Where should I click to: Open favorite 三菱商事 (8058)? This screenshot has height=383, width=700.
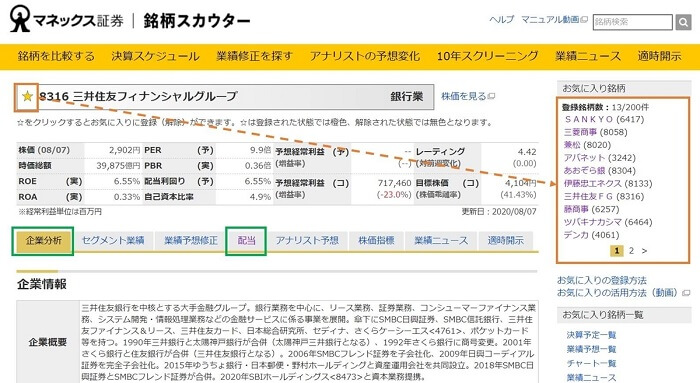click(x=596, y=132)
